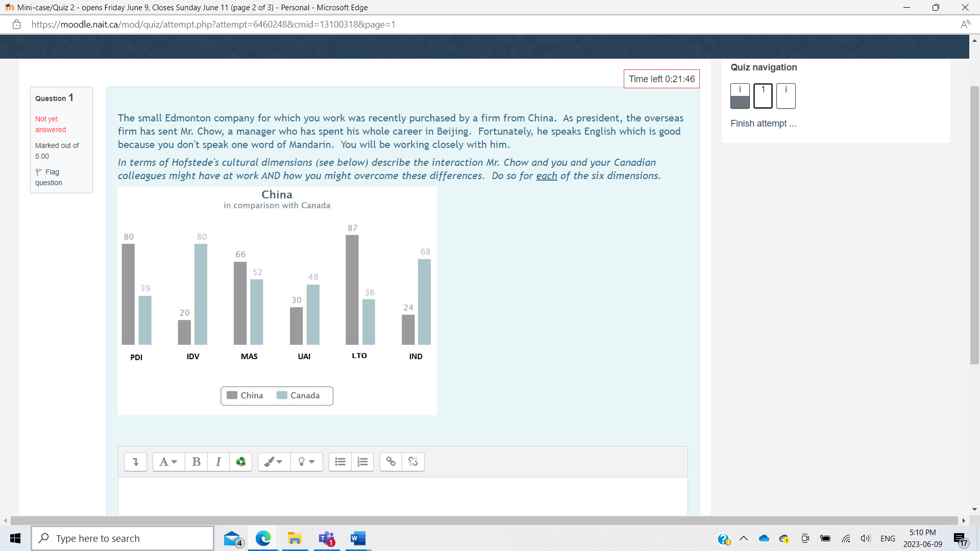Image resolution: width=980 pixels, height=551 pixels.
Task: Expand the editor toolbar toggle arrow
Action: pos(135,462)
